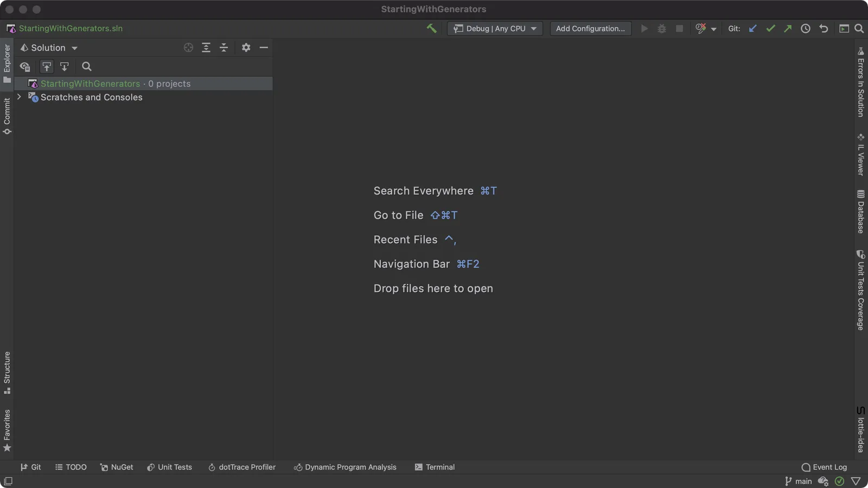Open the Structure tool window tab
Viewport: 868px width, 488px height.
click(x=7, y=373)
